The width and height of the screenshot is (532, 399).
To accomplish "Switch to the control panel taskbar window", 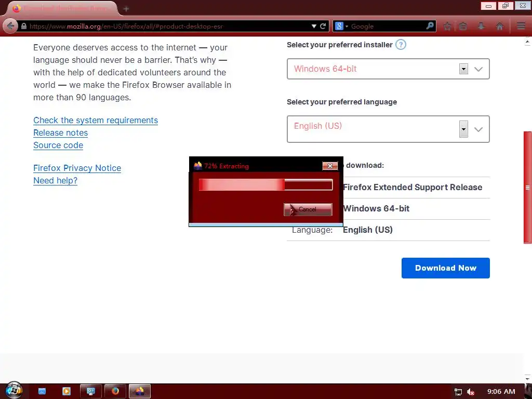I will (90, 391).
